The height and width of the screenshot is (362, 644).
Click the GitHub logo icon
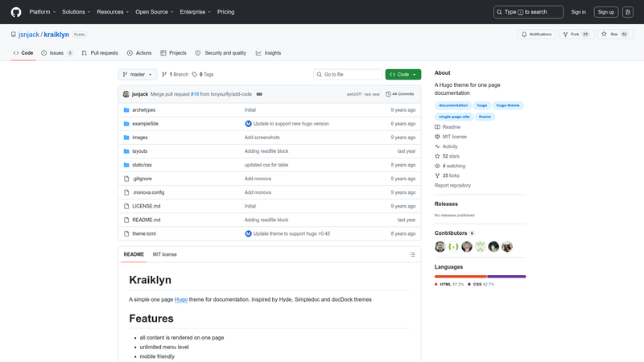pyautogui.click(x=16, y=12)
